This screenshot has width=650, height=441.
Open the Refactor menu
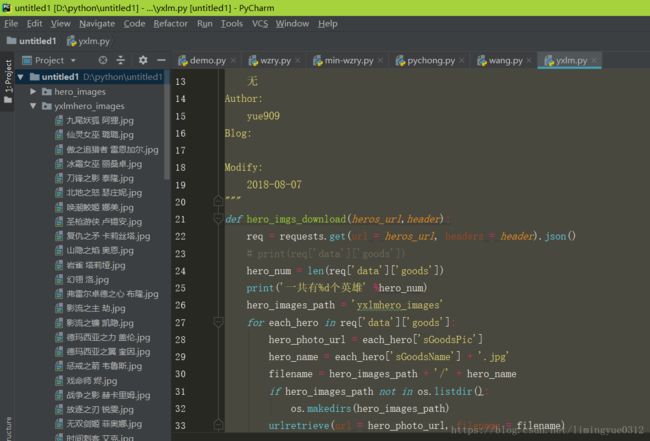coord(170,24)
